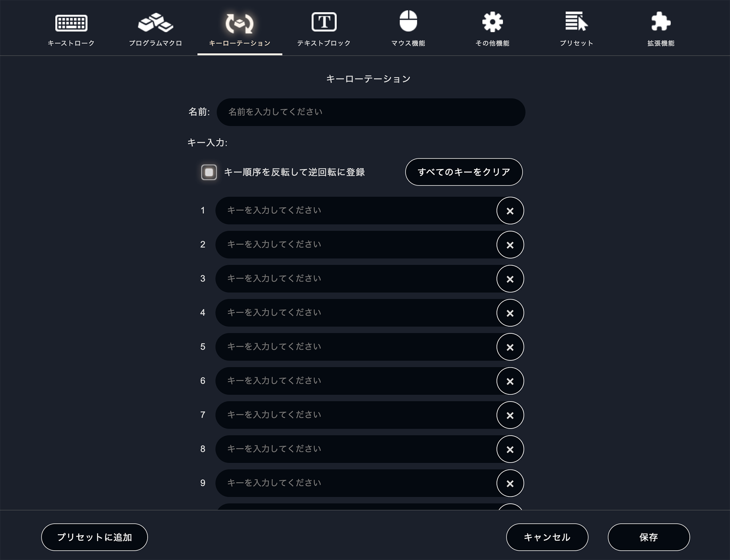730x560 pixels.
Task: Clear key row 9 with X
Action: coord(510,483)
